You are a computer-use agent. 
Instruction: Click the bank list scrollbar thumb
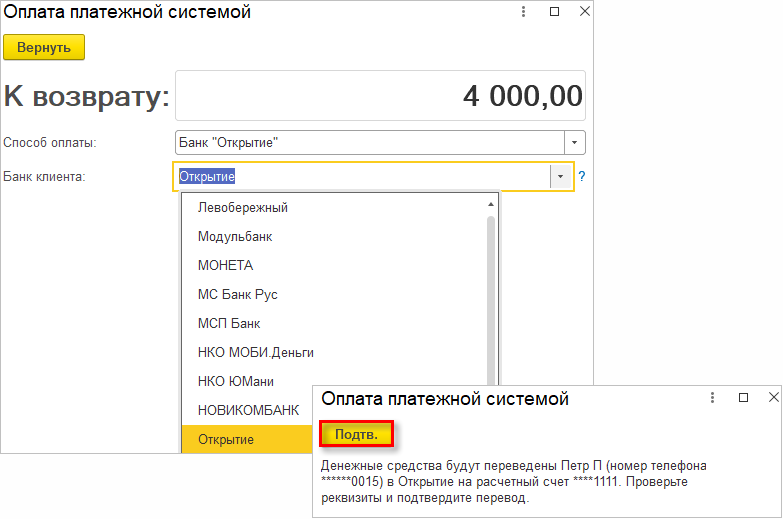coord(491,300)
